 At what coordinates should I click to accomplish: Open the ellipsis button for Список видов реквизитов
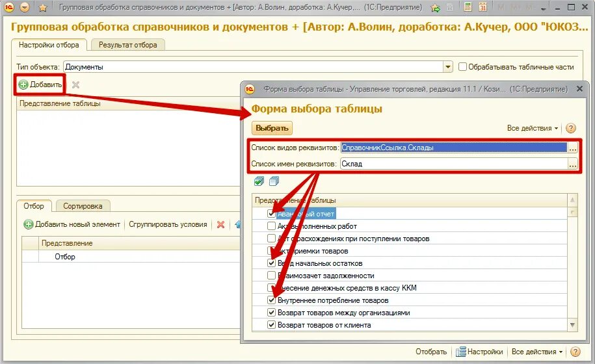(573, 148)
